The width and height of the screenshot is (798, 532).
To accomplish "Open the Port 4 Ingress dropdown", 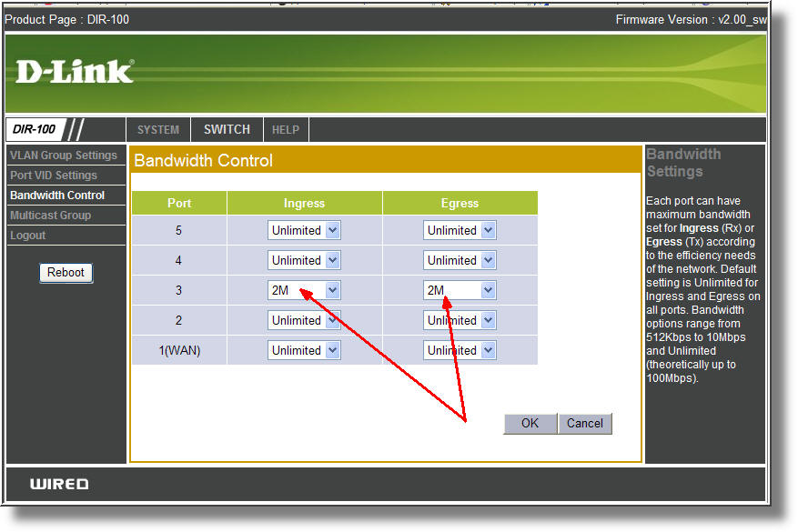I will point(304,260).
